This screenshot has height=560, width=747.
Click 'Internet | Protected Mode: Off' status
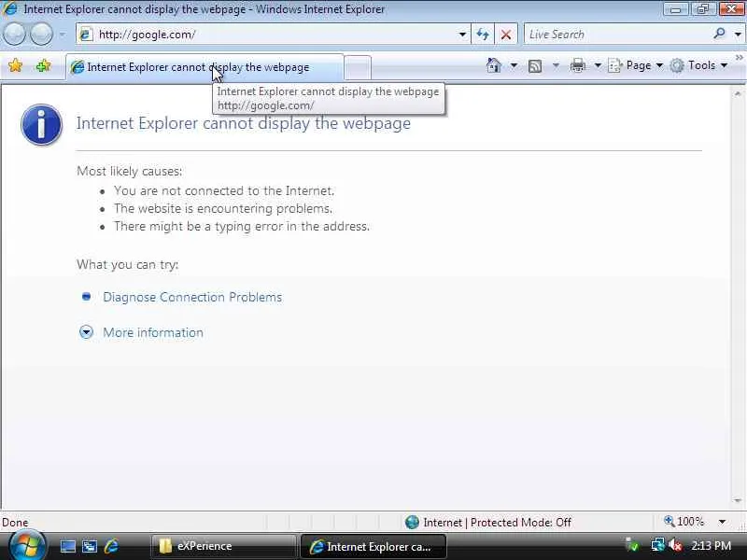[497, 523]
